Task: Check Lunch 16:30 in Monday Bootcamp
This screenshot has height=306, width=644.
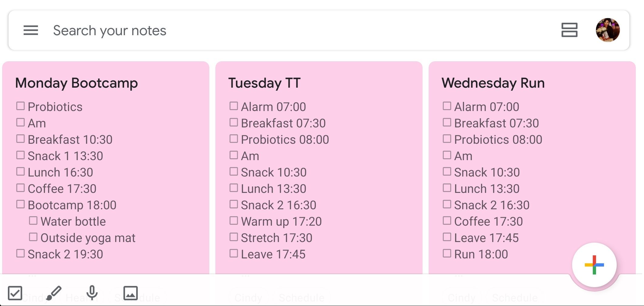Action: point(20,172)
